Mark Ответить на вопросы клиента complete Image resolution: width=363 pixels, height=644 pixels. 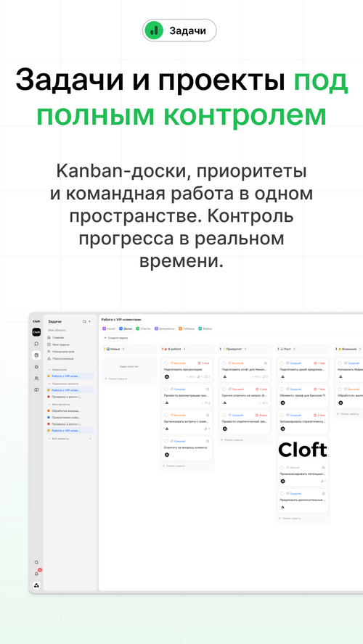[x=166, y=442]
